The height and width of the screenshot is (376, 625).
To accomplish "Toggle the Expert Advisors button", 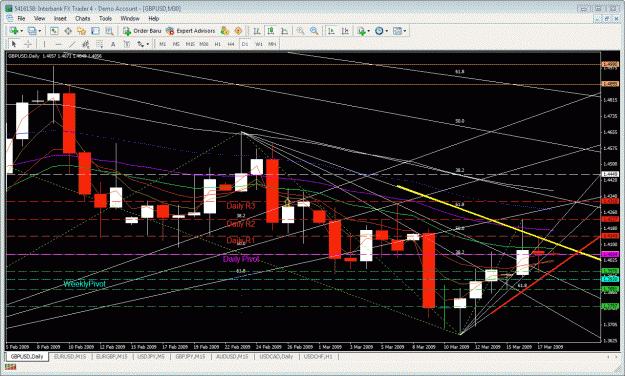I will click(190, 31).
